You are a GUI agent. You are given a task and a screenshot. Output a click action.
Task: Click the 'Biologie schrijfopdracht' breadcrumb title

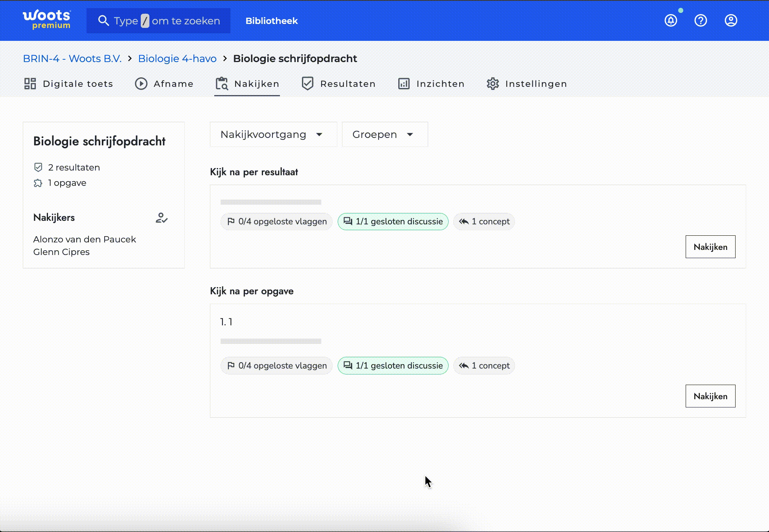(295, 59)
